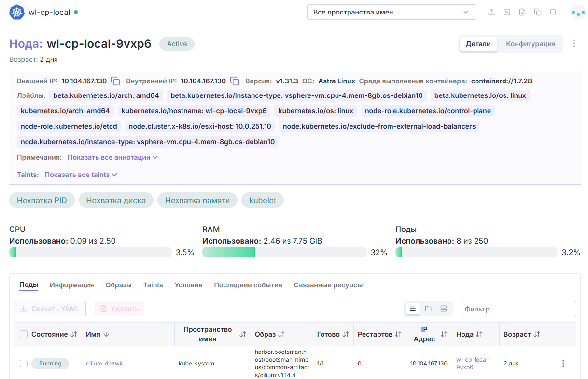The width and height of the screenshot is (588, 379).
Task: Click the CPU usage progress bar
Action: (90, 252)
